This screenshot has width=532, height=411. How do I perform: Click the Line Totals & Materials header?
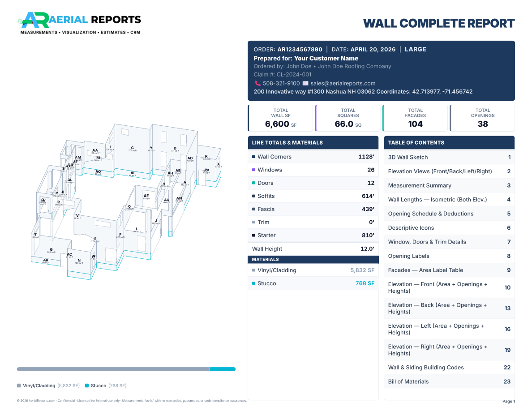click(313, 143)
